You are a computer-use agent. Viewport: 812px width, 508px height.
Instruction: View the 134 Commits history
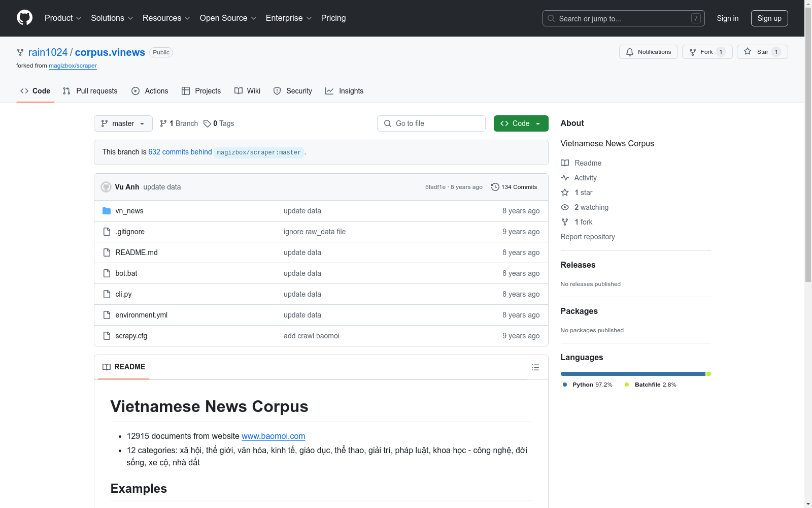point(514,187)
